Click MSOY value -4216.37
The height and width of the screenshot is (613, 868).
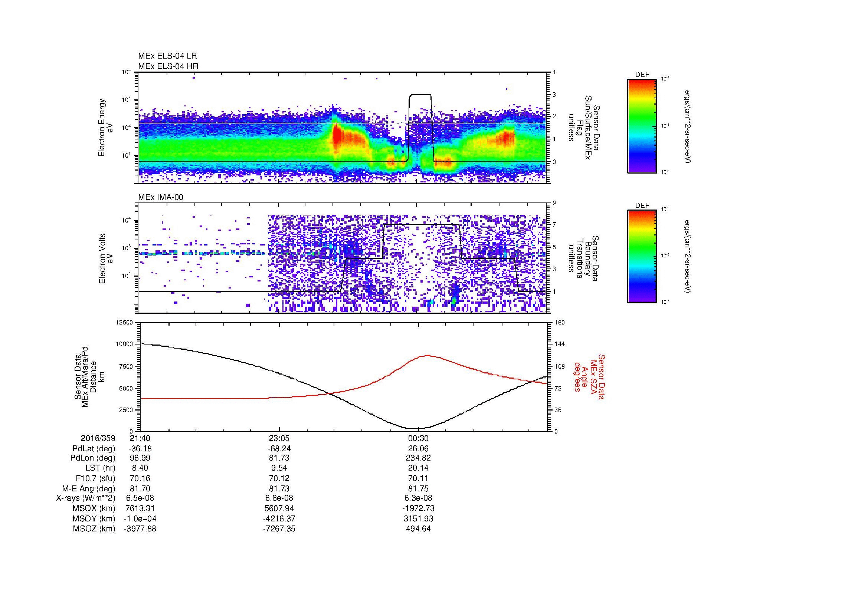[279, 518]
